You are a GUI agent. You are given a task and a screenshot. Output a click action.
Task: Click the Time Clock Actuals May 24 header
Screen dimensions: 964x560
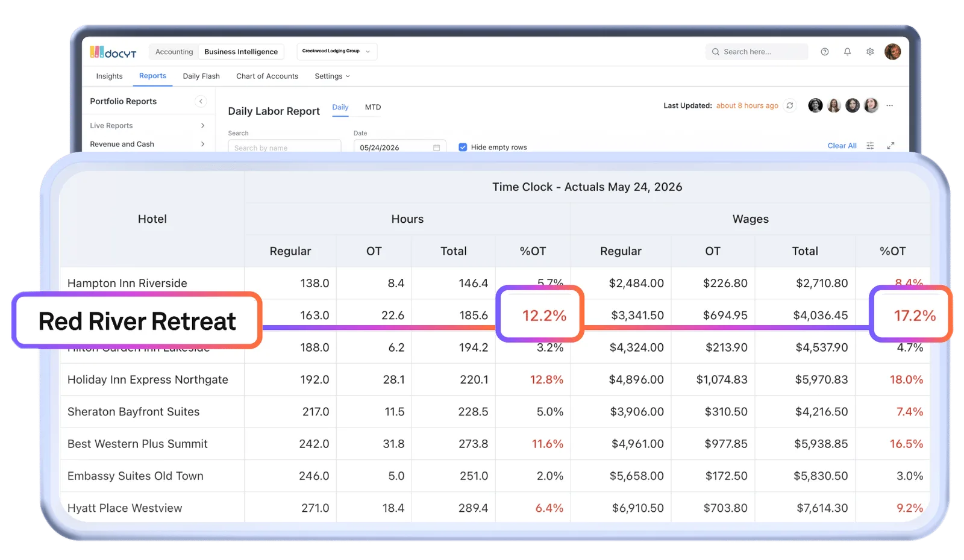coord(587,187)
